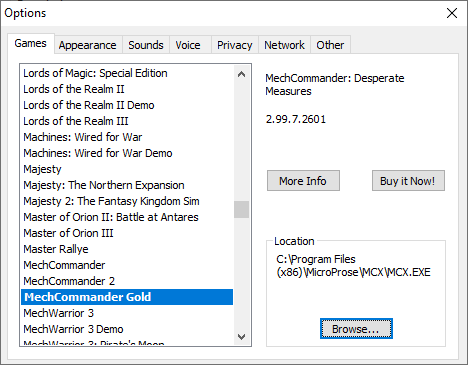Screen dimensions: 468x365
Task: Select MechCommander 2 in the list
Action: coord(127,281)
